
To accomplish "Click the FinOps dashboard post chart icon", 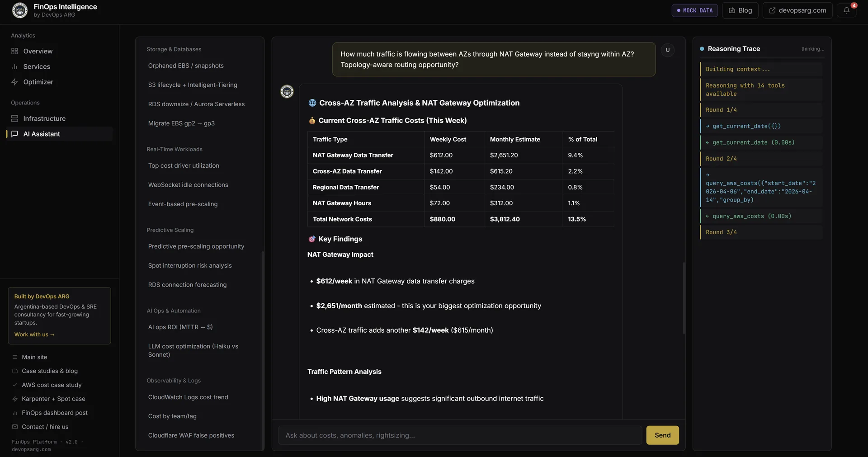I will [15, 413].
